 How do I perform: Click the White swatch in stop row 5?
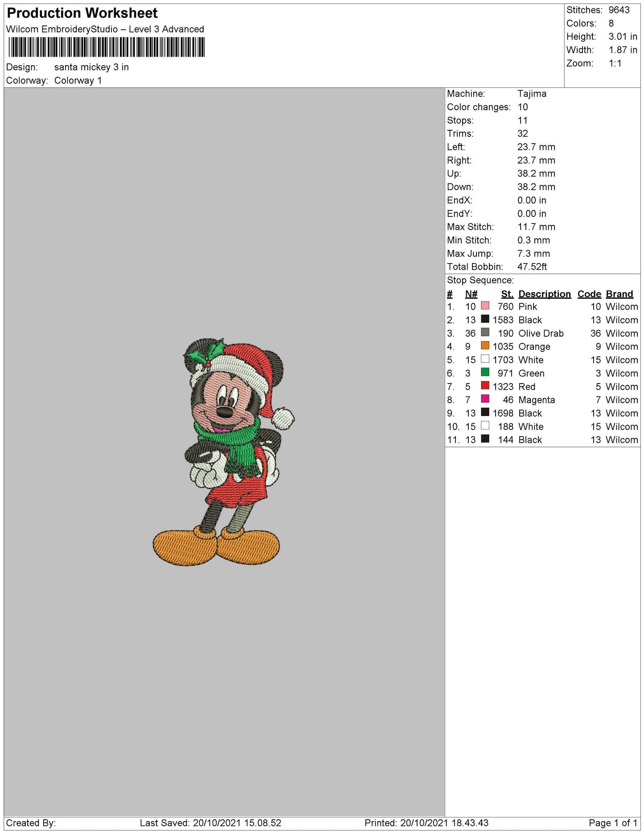(x=485, y=359)
